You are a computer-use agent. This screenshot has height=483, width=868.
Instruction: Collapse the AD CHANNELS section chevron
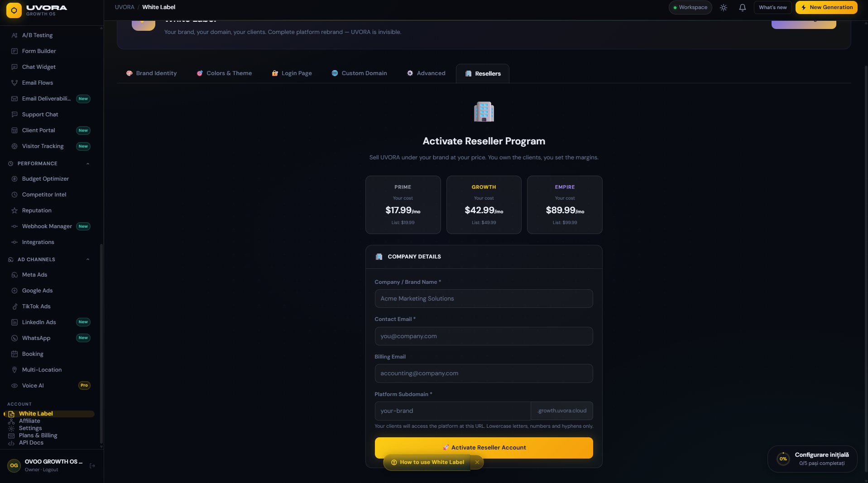pos(88,260)
